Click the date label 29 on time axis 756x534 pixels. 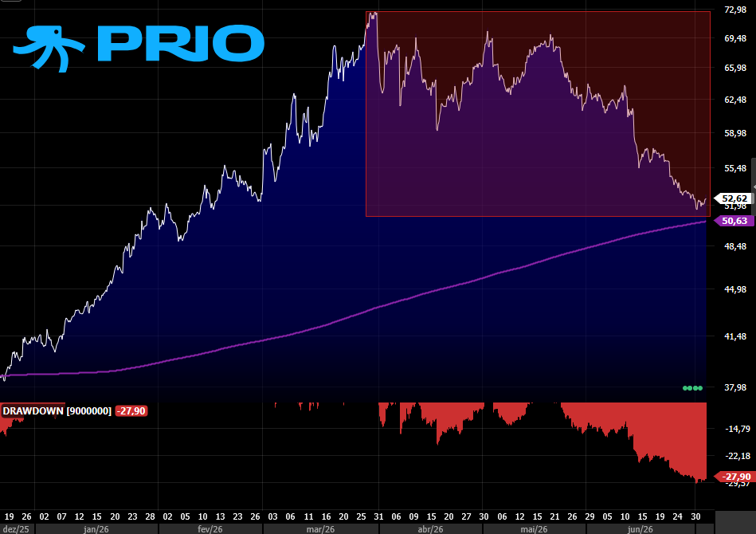[x=590, y=516]
